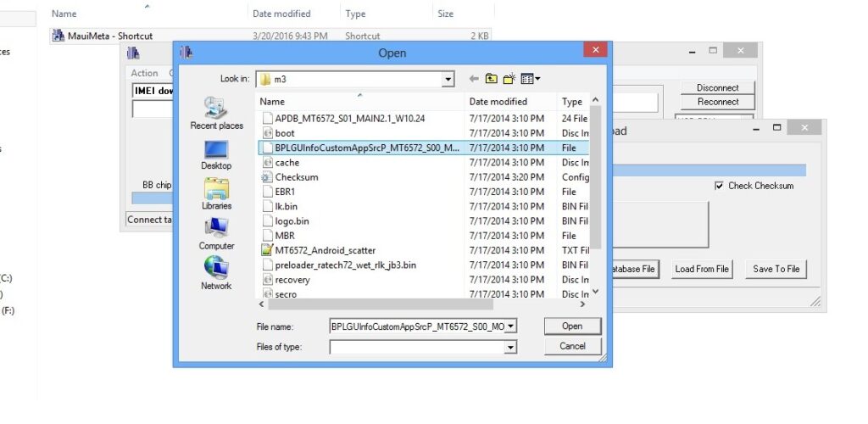Open the View Menu icon dropdown
868x424 pixels.
click(x=531, y=79)
